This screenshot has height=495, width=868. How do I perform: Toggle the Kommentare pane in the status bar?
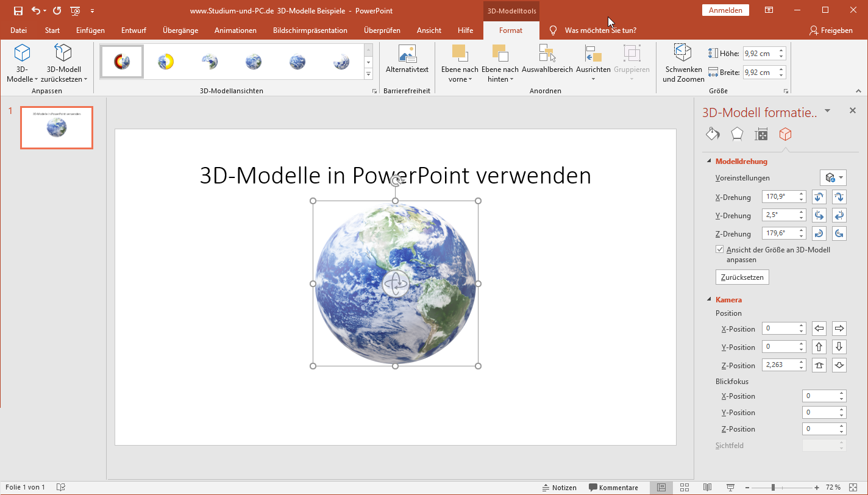click(x=613, y=488)
